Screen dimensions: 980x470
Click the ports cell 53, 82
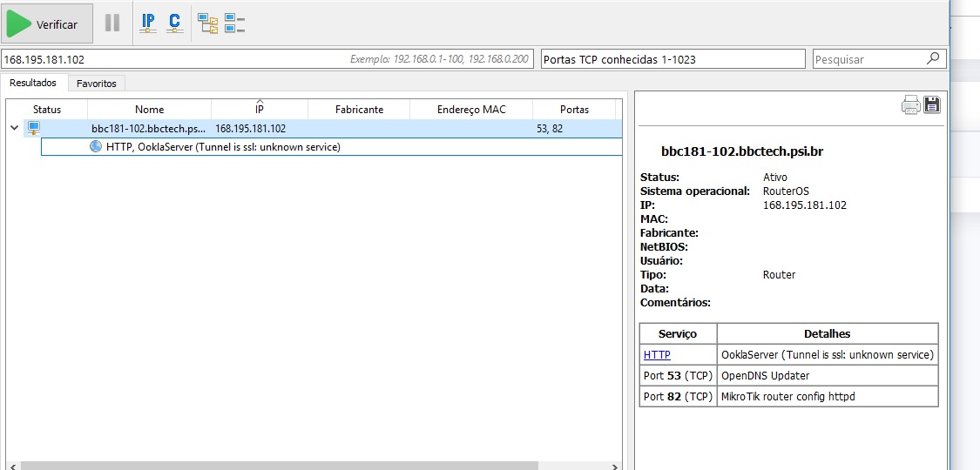[x=550, y=129]
